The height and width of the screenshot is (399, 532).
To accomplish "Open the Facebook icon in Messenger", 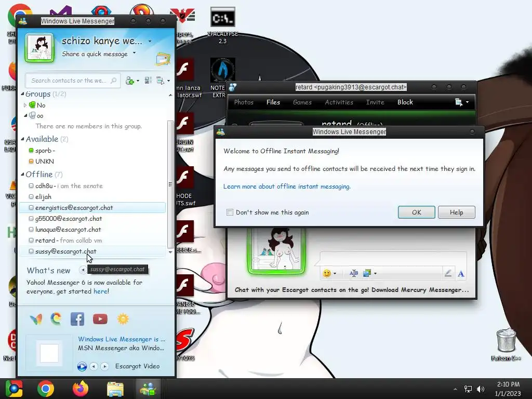I will [x=77, y=319].
